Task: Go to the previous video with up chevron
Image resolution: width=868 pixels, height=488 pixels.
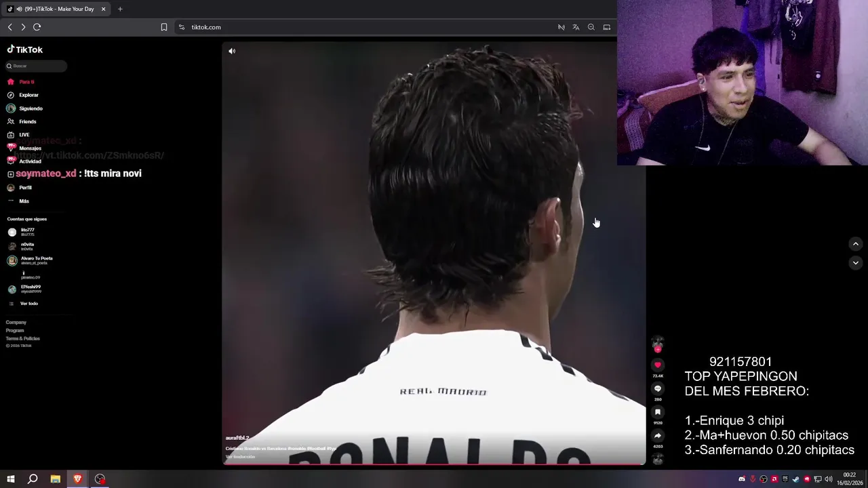Action: point(855,244)
